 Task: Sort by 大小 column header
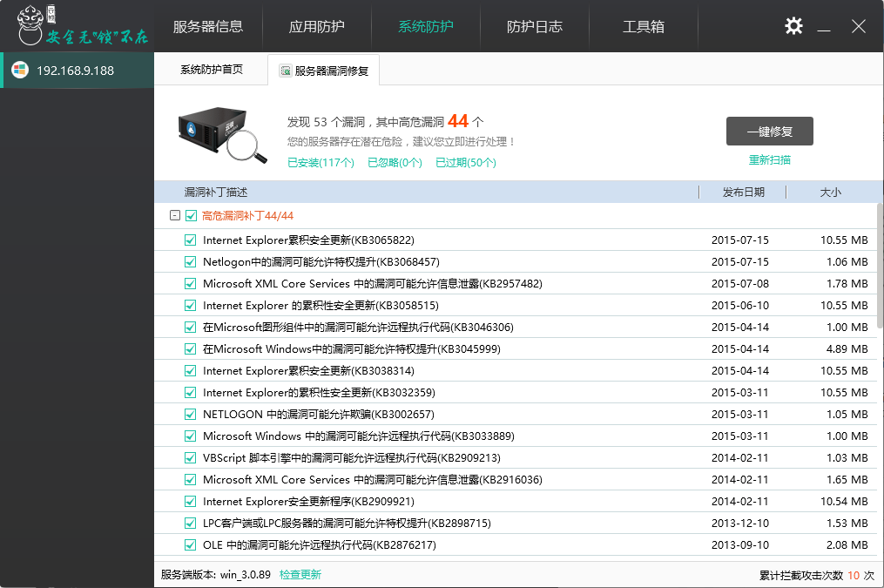coord(830,193)
